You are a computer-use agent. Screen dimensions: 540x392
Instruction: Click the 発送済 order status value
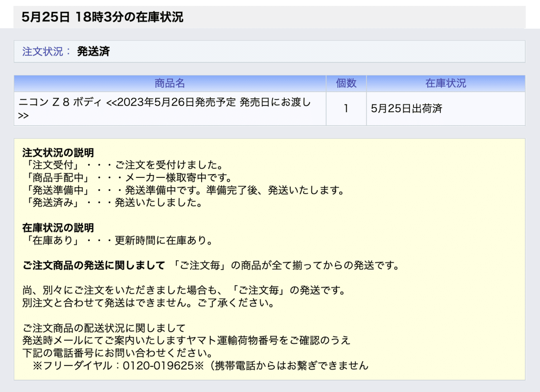tap(93, 51)
